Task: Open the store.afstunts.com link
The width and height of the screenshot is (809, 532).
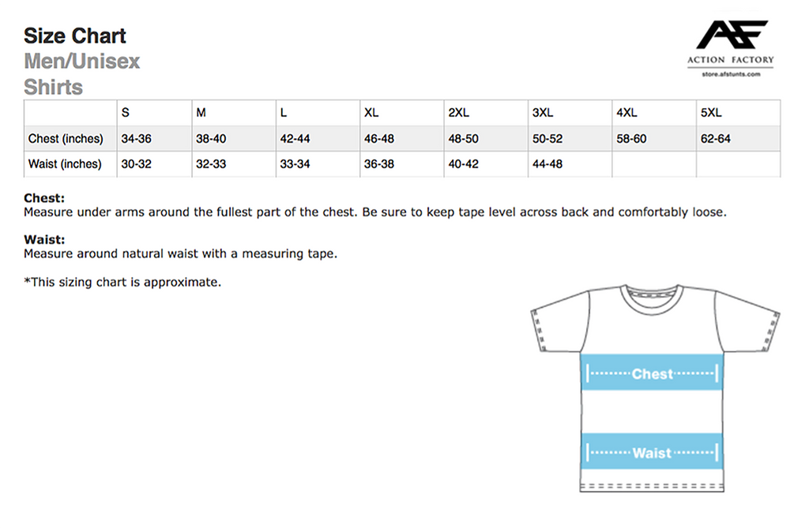Action: tap(730, 74)
